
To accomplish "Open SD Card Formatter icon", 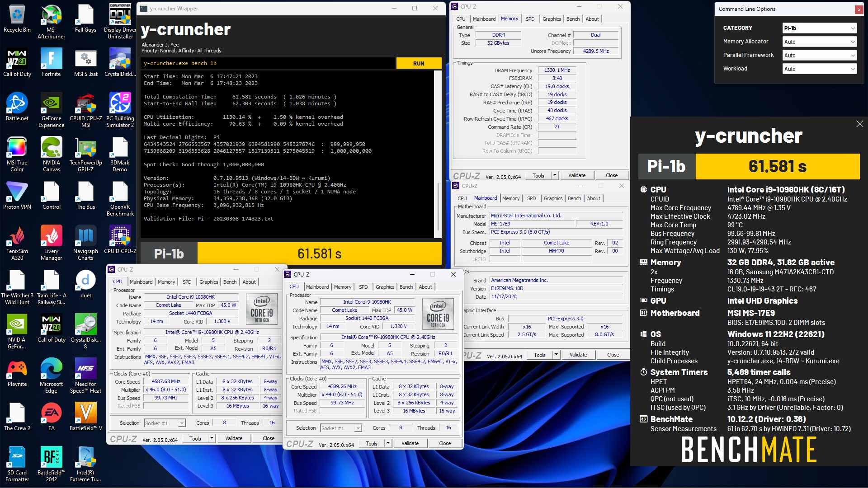I will (x=17, y=465).
